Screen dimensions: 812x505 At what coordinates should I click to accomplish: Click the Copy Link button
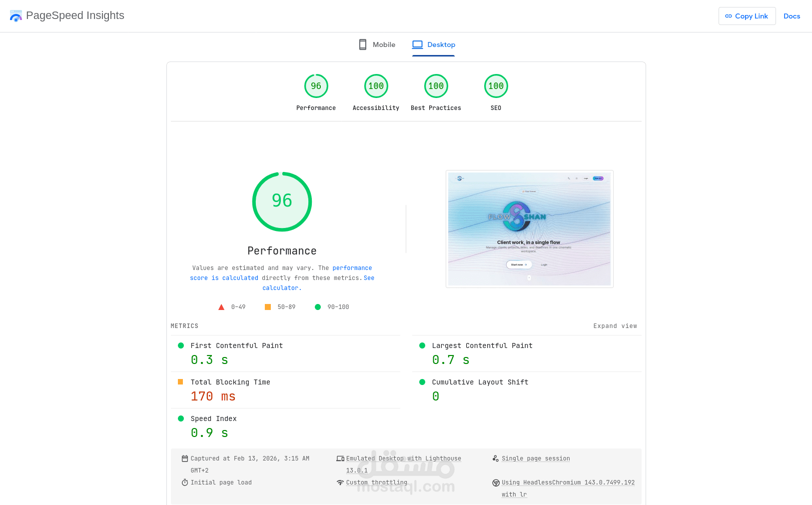(747, 16)
